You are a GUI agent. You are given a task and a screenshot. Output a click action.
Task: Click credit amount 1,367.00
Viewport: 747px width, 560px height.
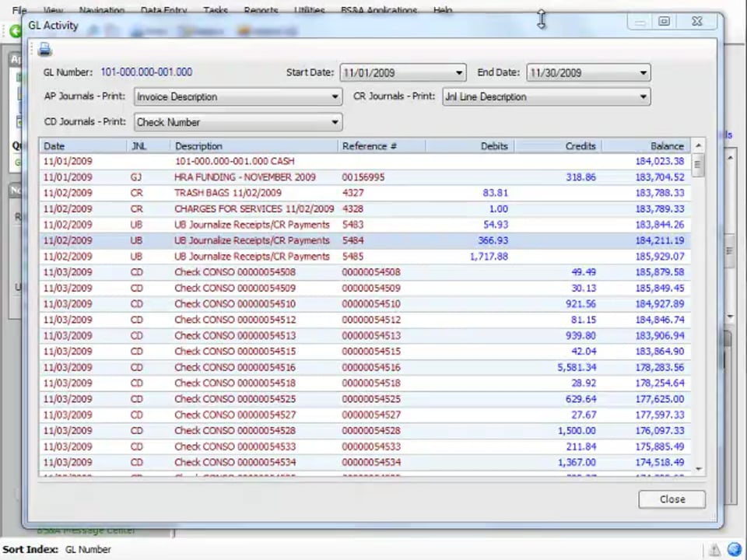coord(577,462)
